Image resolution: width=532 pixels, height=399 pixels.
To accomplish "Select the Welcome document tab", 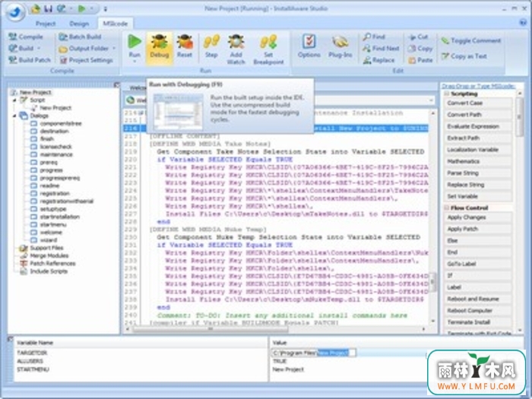I will pos(137,88).
